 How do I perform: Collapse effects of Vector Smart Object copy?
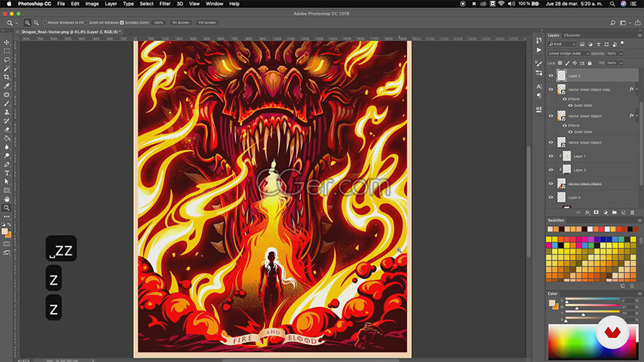click(x=637, y=89)
